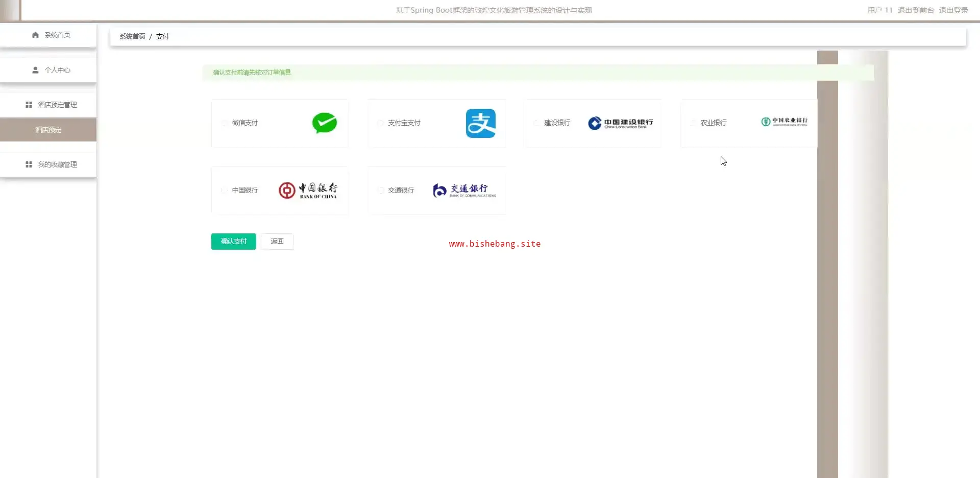This screenshot has width=980, height=478.
Task: Click the 中国银行 label text
Action: pyautogui.click(x=245, y=190)
